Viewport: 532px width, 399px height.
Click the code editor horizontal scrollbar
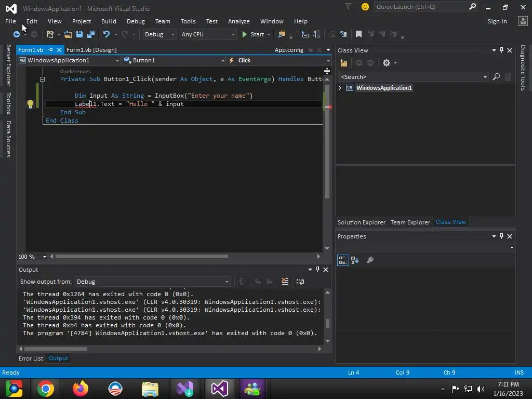pos(141,257)
